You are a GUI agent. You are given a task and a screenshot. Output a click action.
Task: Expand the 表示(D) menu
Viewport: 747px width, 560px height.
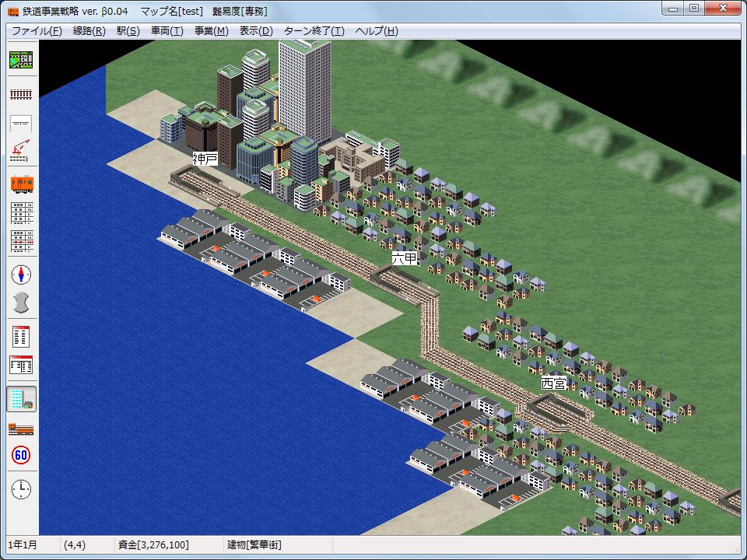click(256, 31)
